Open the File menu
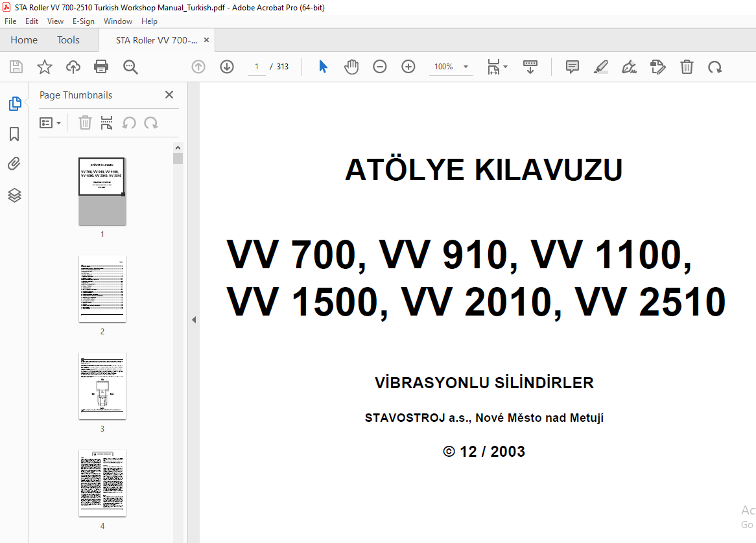 click(x=10, y=21)
